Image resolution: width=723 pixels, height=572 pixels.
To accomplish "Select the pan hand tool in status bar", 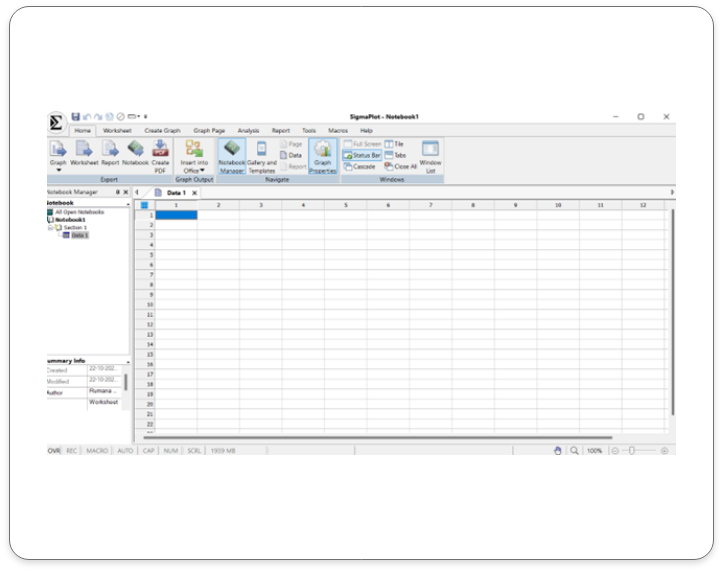I will (x=558, y=451).
